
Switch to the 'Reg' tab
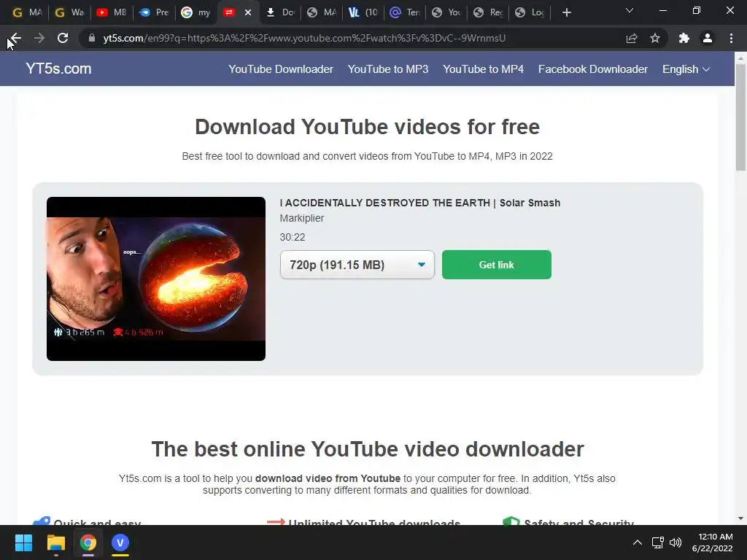pyautogui.click(x=488, y=12)
